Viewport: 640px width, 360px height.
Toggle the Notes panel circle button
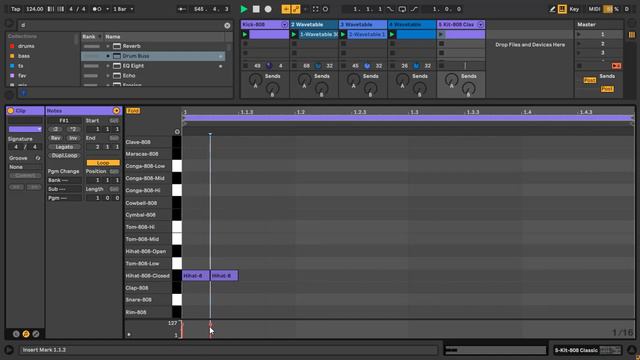click(x=116, y=111)
